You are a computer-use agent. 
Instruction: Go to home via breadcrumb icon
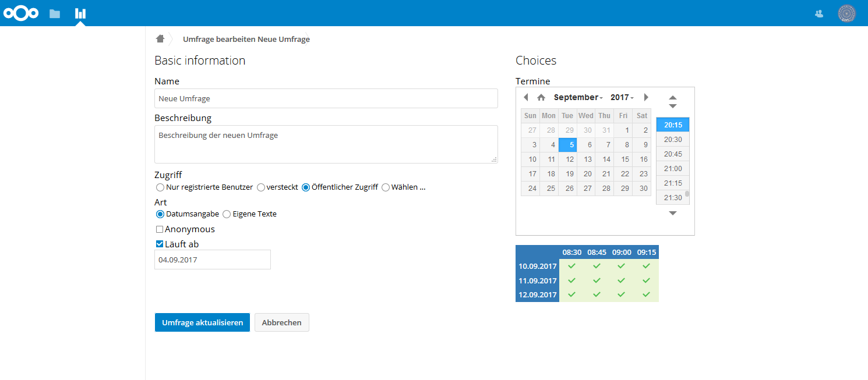pyautogui.click(x=160, y=39)
